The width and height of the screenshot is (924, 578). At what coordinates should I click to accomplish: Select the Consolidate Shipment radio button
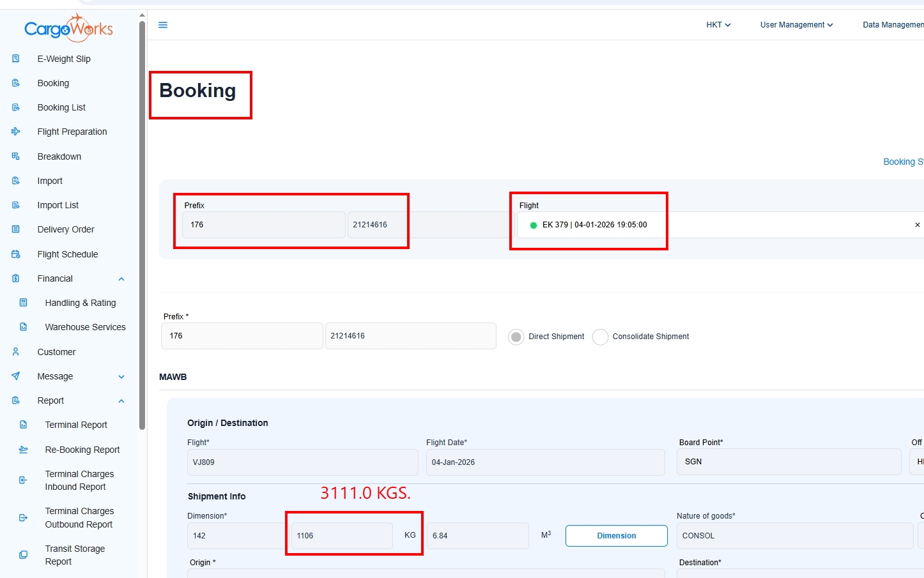(600, 337)
